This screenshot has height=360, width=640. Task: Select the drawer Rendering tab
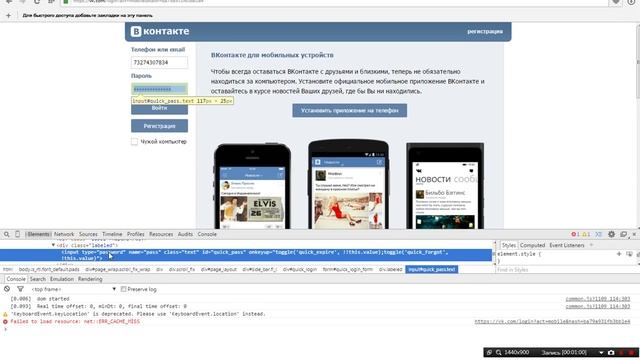(90, 279)
